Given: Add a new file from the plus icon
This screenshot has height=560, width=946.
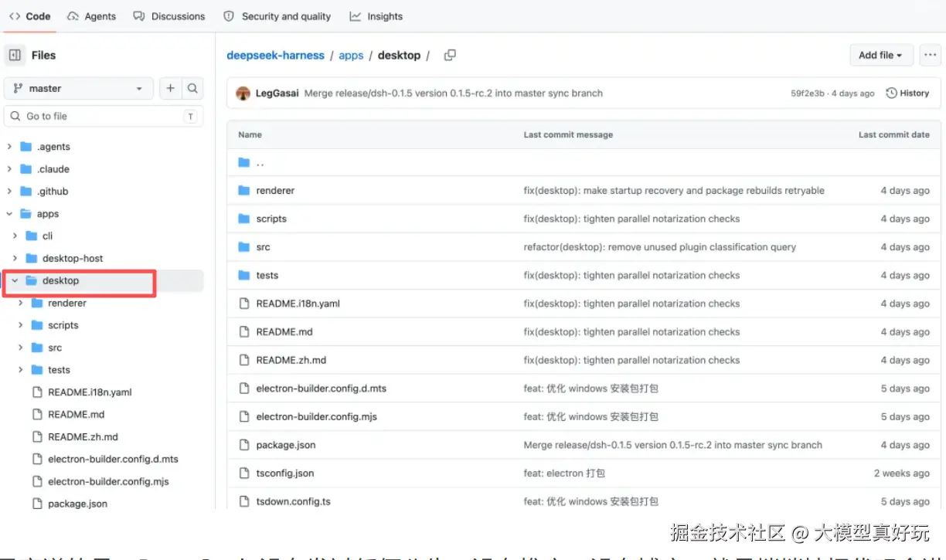Looking at the screenshot, I should tap(170, 89).
